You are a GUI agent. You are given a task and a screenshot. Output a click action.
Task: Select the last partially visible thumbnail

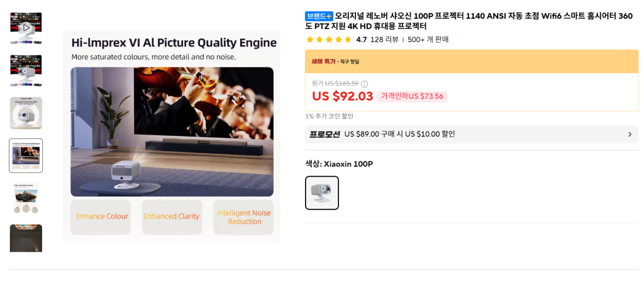click(26, 238)
